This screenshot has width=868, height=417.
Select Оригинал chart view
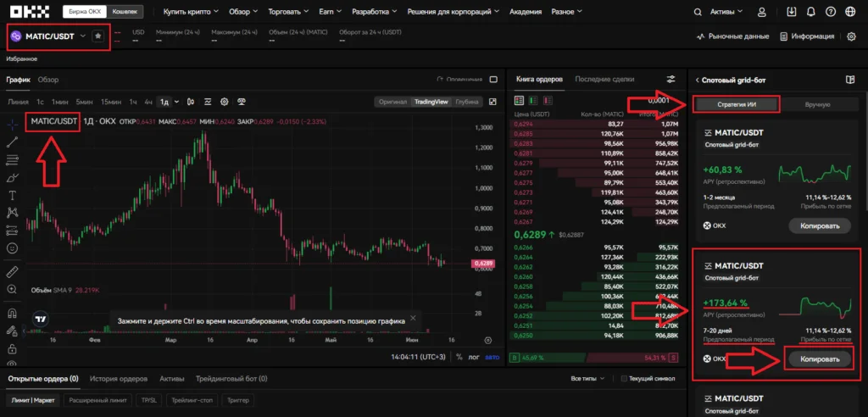pos(392,102)
